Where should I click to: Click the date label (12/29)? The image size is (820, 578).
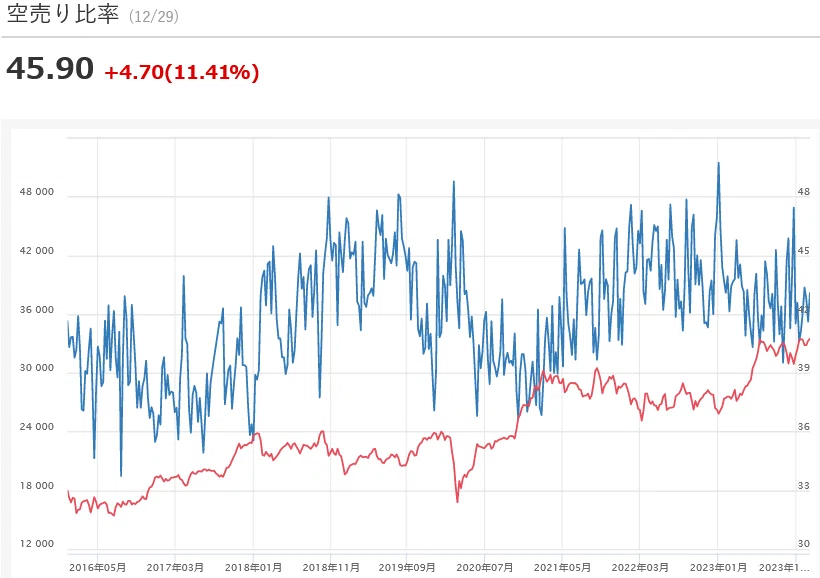click(154, 16)
